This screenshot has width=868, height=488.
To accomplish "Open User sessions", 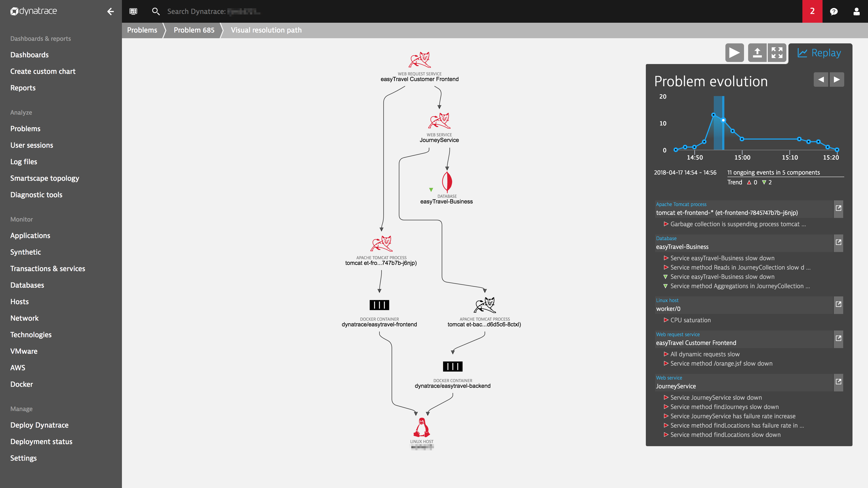I will (x=32, y=145).
